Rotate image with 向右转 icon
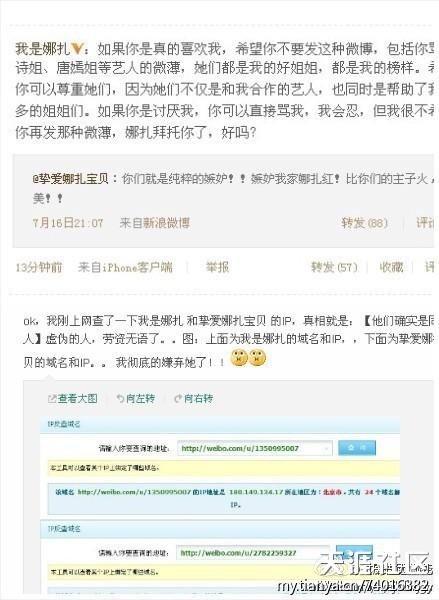The image size is (439, 600). pos(193,399)
